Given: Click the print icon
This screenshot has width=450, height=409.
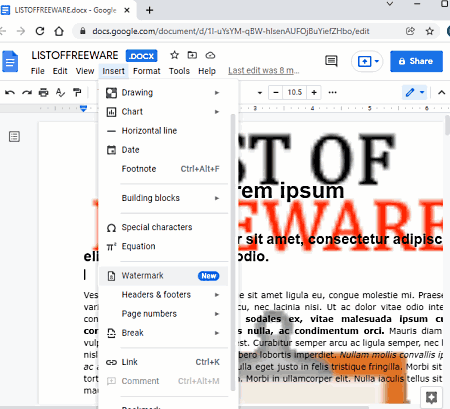Looking at the screenshot, I should (44, 92).
